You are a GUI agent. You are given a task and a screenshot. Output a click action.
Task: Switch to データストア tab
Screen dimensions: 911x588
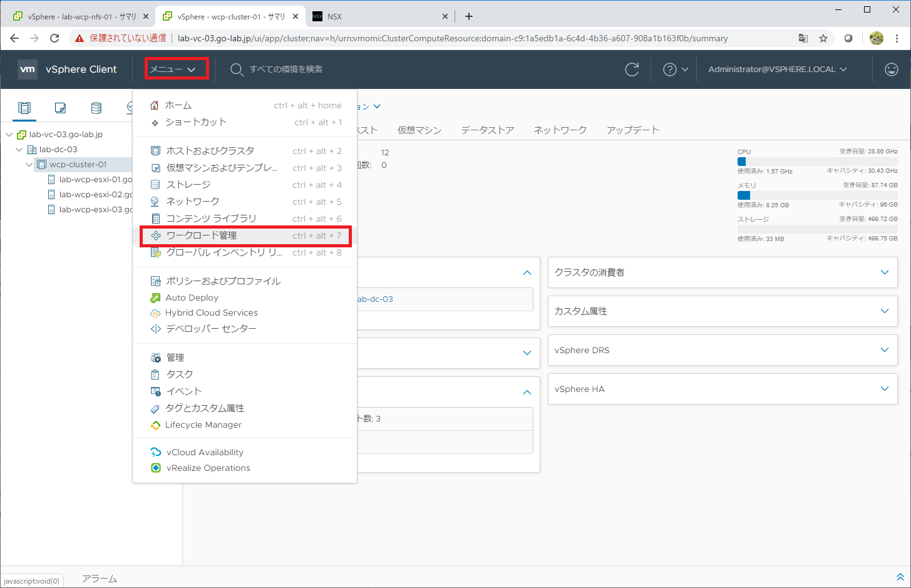pyautogui.click(x=488, y=130)
